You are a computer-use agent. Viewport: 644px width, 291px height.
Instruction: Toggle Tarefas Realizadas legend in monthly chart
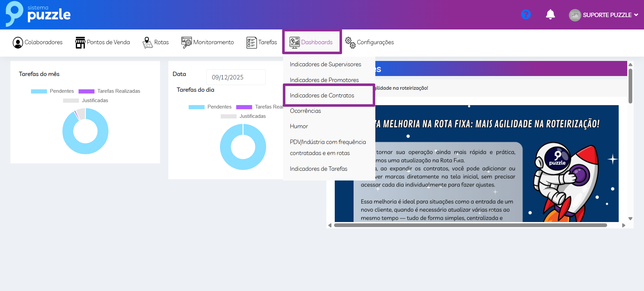(109, 91)
